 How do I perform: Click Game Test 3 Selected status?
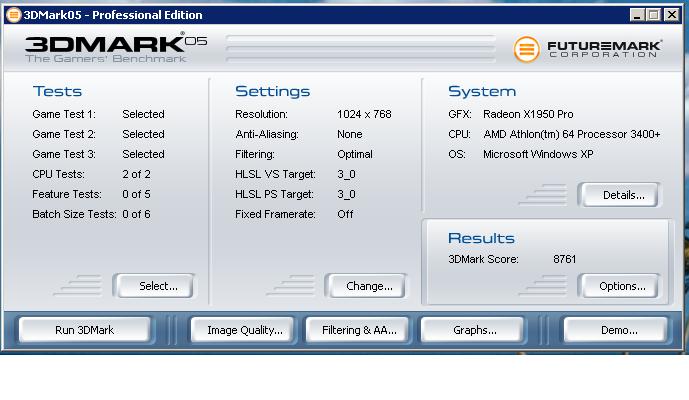[x=144, y=154]
